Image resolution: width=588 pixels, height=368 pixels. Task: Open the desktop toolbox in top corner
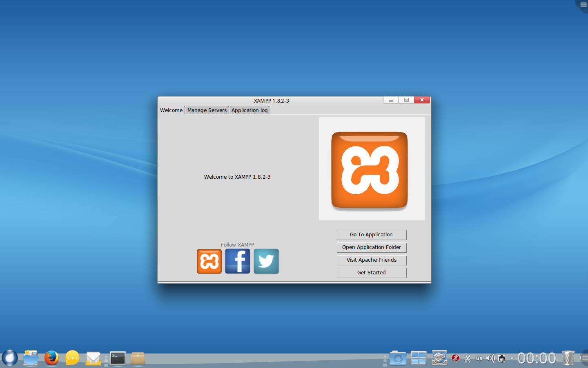583,5
